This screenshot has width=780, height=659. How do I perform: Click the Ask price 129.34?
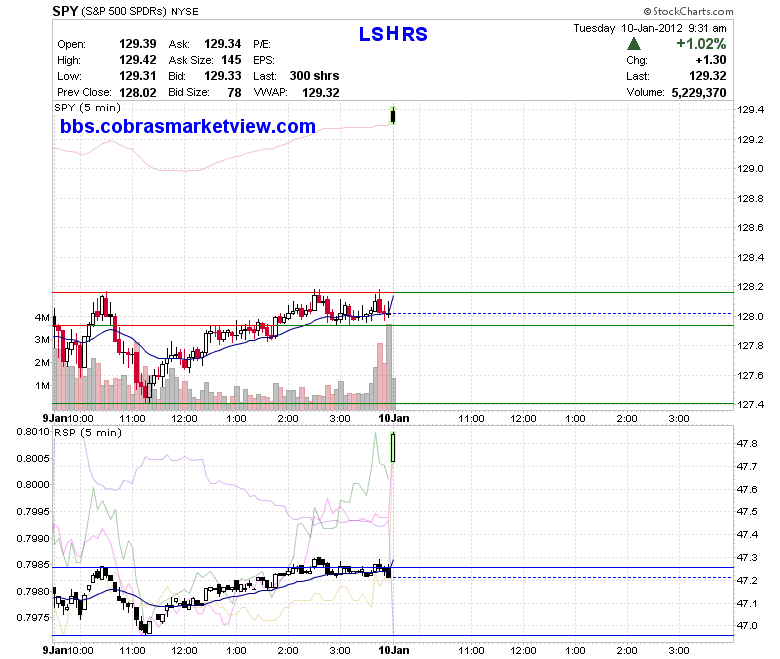tap(222, 44)
